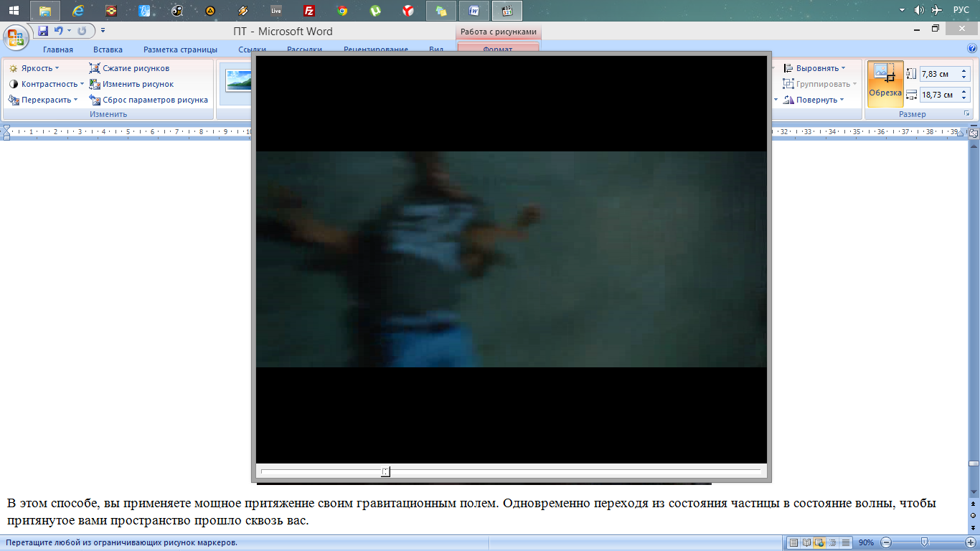Click the Word taskbar button
Screen dimensions: 980x551
coord(474,11)
